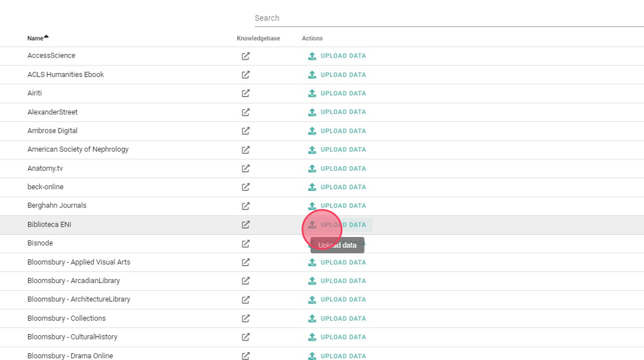
Task: Upload data for Bloomsbury - ArchitectureLibrary
Action: coord(337,300)
